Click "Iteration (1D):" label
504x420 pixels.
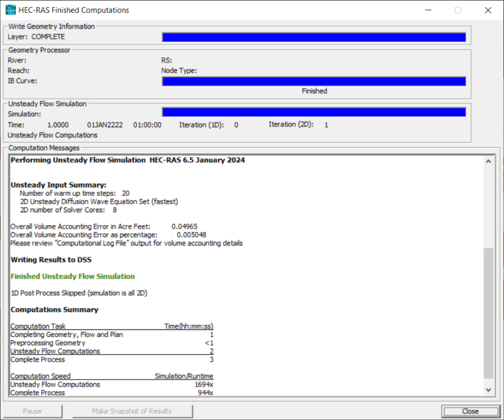click(202, 125)
